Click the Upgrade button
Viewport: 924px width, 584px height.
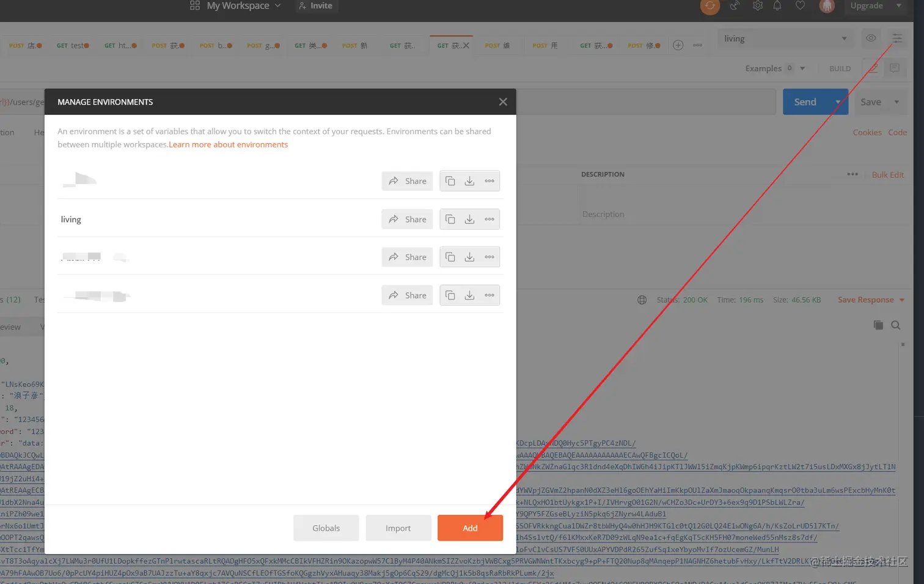(867, 6)
